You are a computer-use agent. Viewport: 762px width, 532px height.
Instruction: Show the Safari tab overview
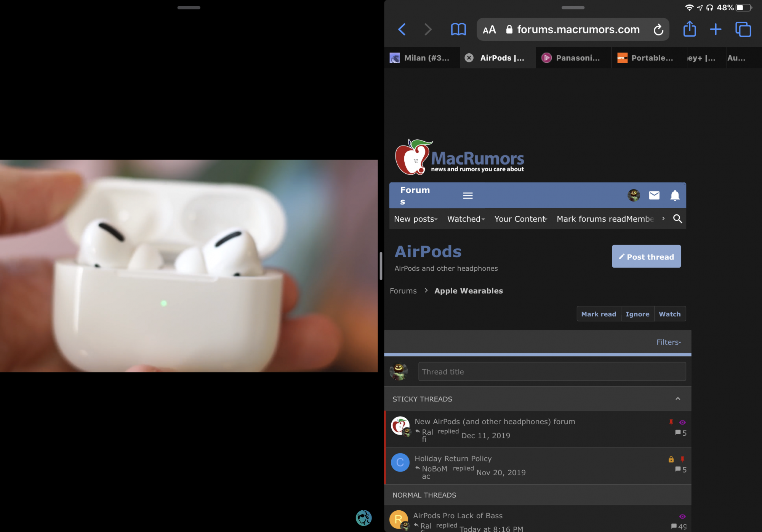743,29
